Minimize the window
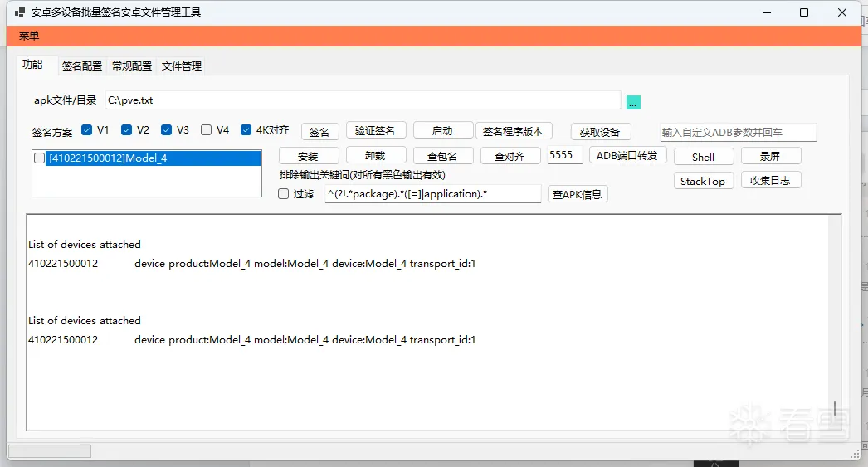This screenshot has height=467, width=868. click(x=767, y=12)
